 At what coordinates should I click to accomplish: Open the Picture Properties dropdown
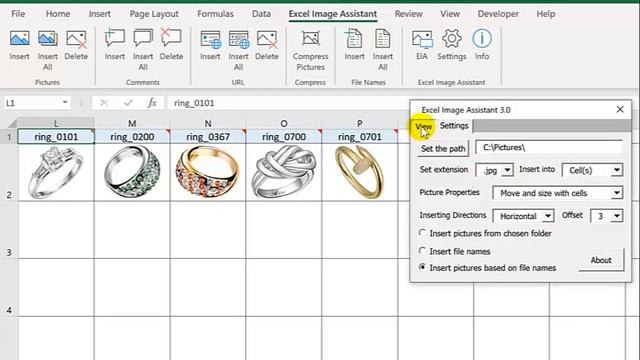coord(617,193)
